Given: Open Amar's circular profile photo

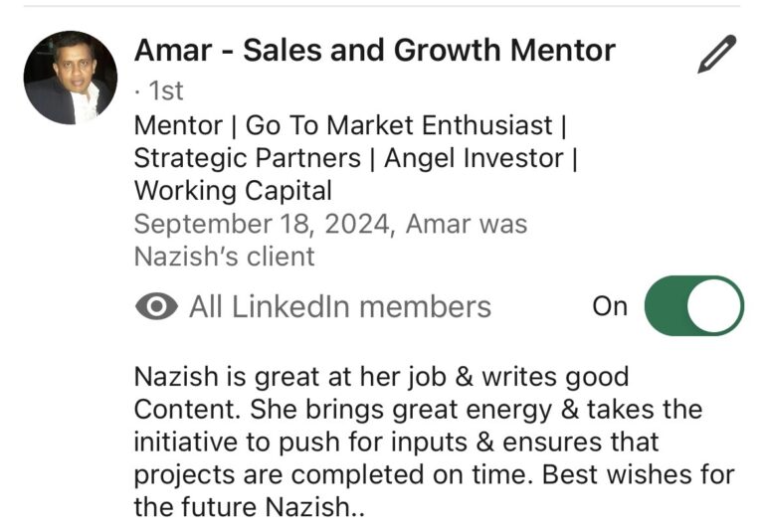Looking at the screenshot, I should pos(71,78).
